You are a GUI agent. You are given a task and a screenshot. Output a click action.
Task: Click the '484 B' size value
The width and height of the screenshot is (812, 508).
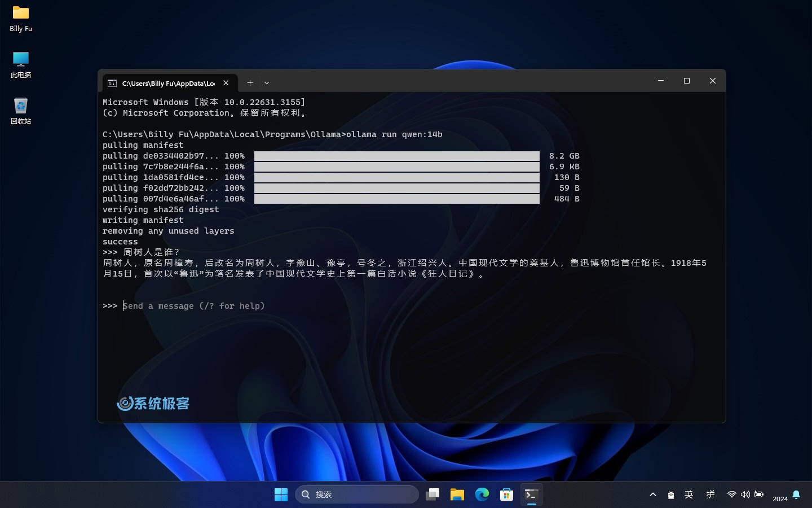(x=567, y=199)
